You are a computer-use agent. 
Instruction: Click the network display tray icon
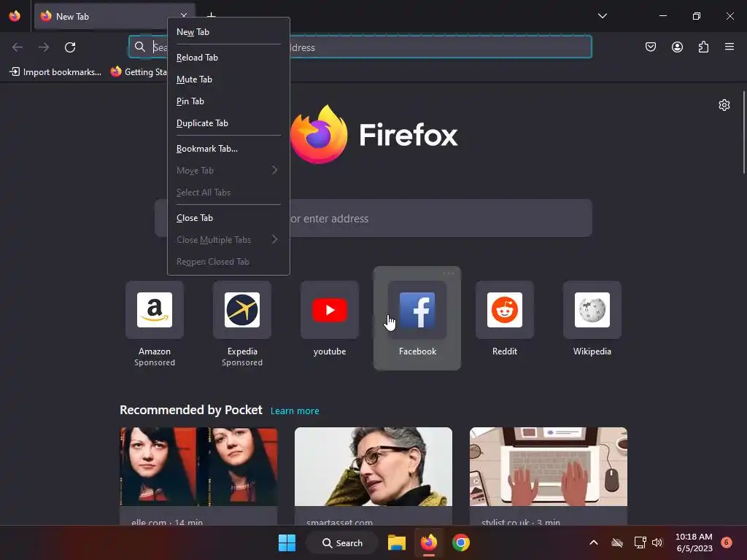pyautogui.click(x=640, y=542)
